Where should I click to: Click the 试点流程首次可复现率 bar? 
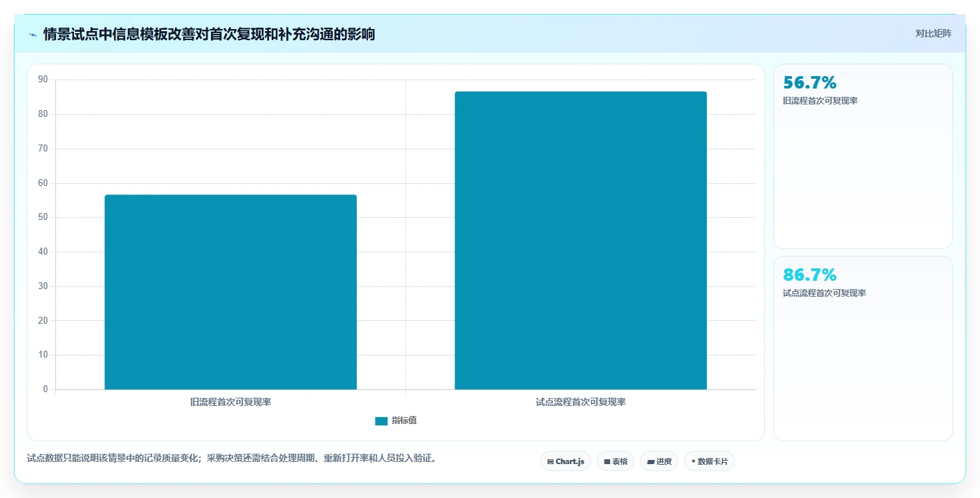[581, 241]
